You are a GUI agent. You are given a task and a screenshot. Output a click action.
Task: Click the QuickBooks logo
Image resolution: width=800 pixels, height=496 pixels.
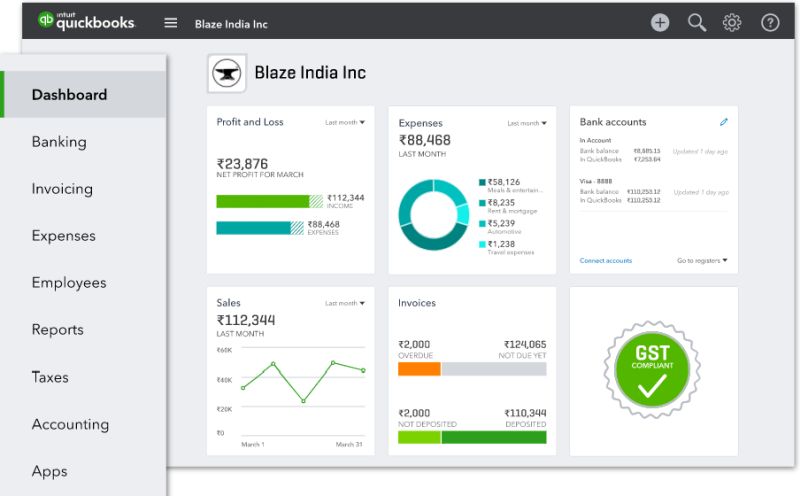click(x=86, y=21)
